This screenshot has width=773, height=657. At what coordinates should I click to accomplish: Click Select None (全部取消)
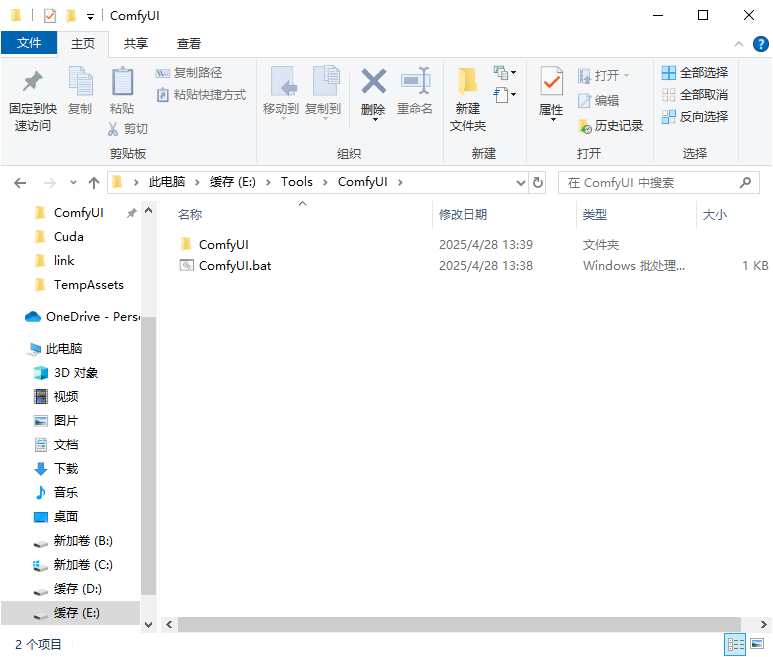coord(695,95)
